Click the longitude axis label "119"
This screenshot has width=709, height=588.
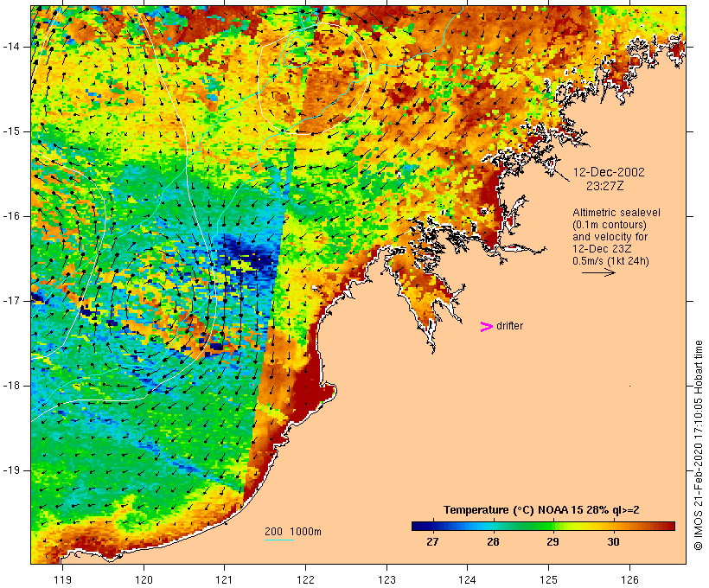point(62,579)
